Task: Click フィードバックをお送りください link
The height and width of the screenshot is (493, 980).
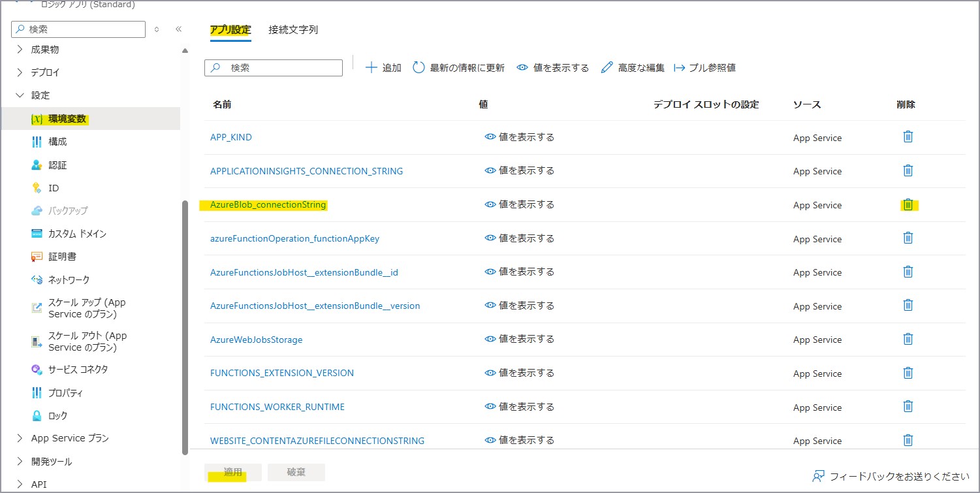Action: coord(891,476)
